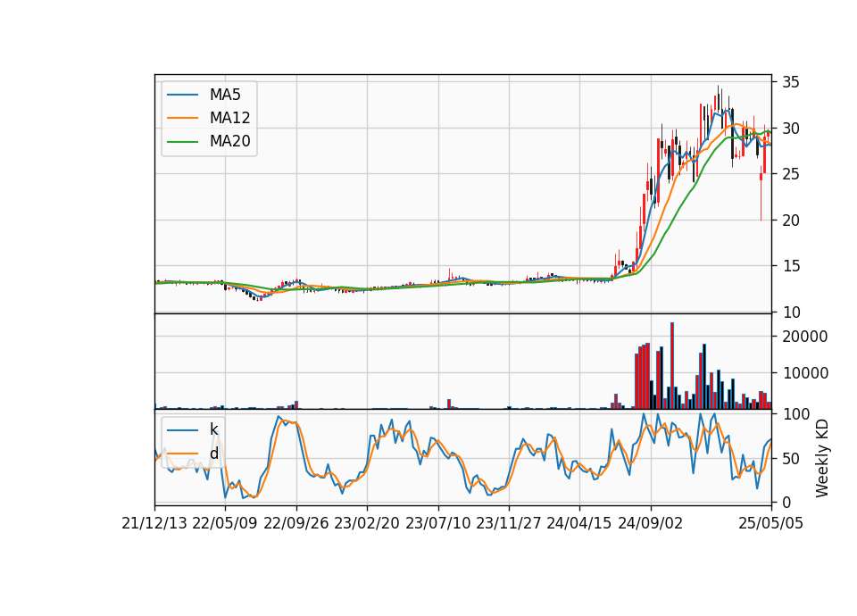The width and height of the screenshot is (857, 616).
Task: Click the 23/02/20 date tick label
Action: pos(367,523)
